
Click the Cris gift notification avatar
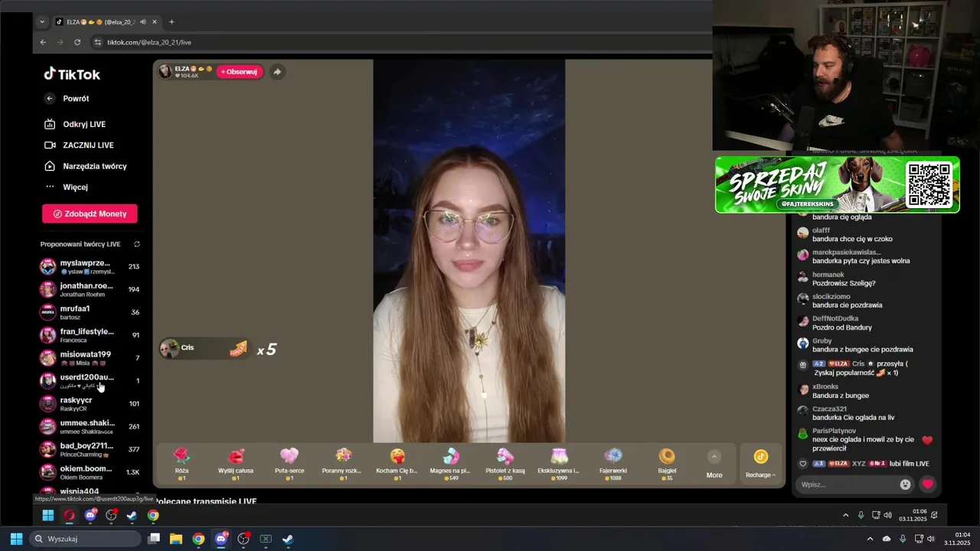coord(168,349)
